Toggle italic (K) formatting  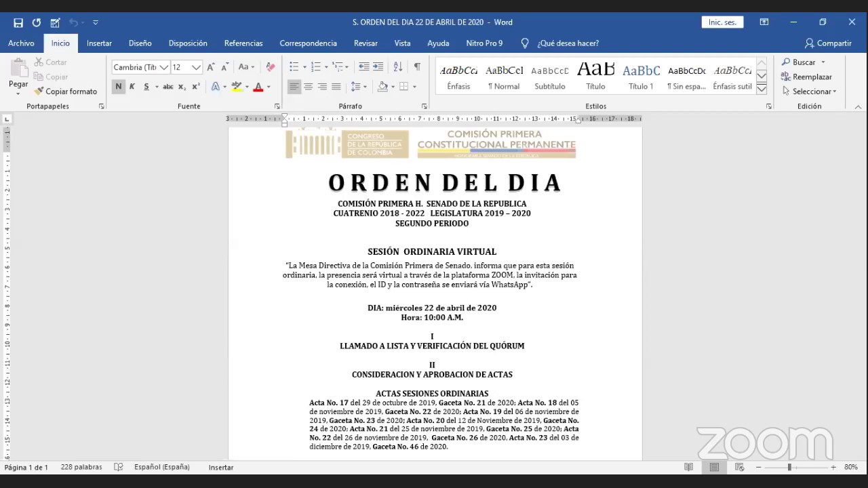coord(132,87)
